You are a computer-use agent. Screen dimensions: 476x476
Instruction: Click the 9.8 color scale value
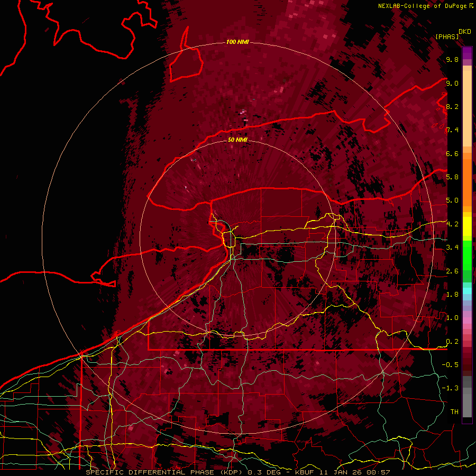pyautogui.click(x=452, y=59)
